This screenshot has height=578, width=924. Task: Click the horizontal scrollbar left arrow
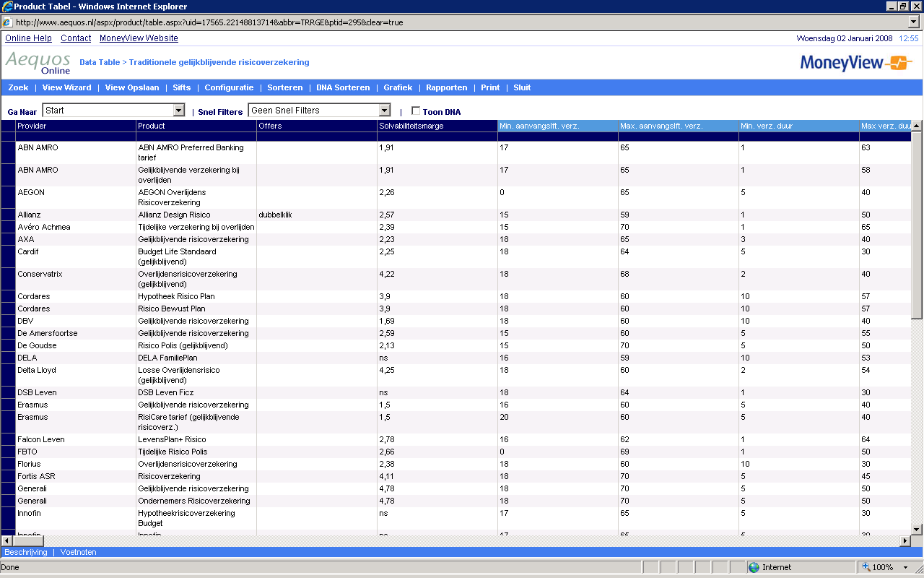pos(6,540)
